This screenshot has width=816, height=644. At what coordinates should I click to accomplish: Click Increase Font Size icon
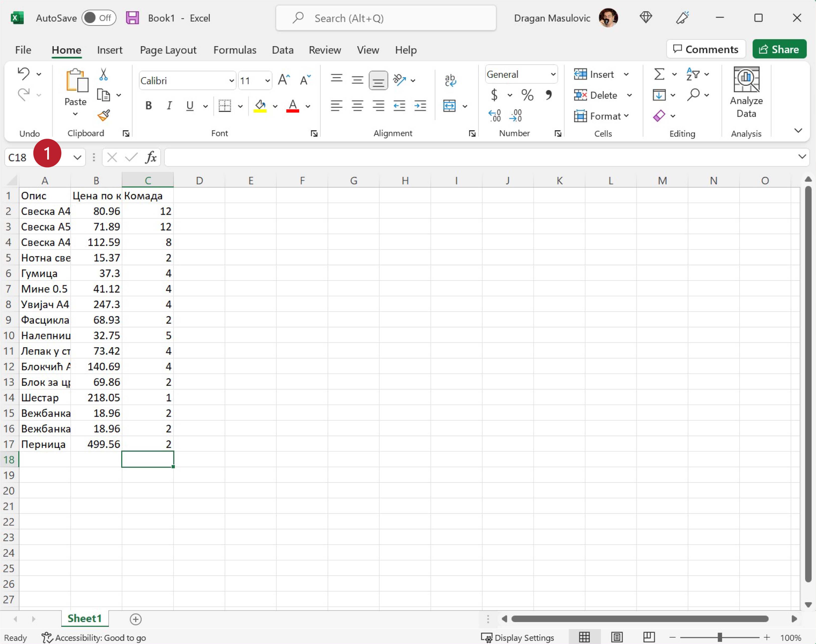click(284, 80)
